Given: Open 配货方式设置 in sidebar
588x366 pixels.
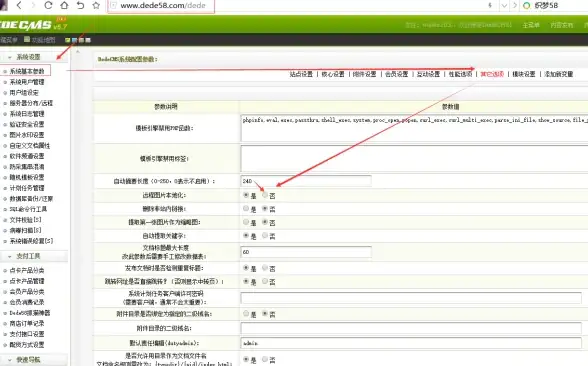Looking at the screenshot, I should coord(27,345).
